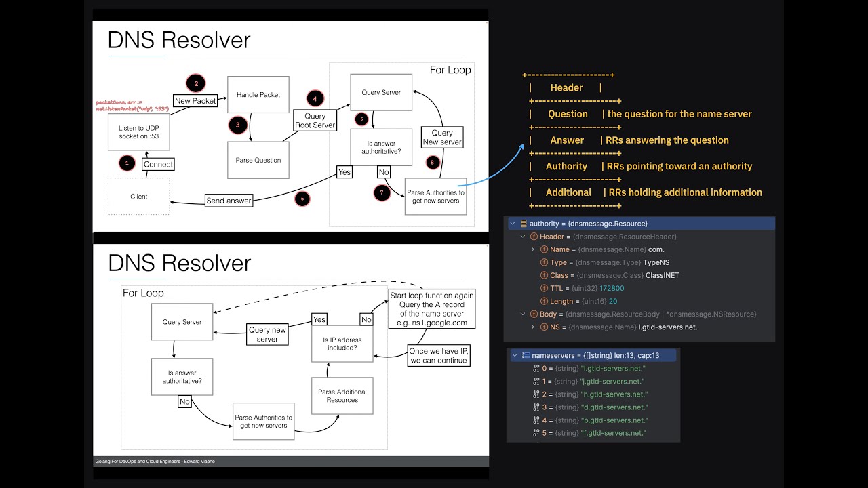Click the field icon beside Class

[544, 275]
